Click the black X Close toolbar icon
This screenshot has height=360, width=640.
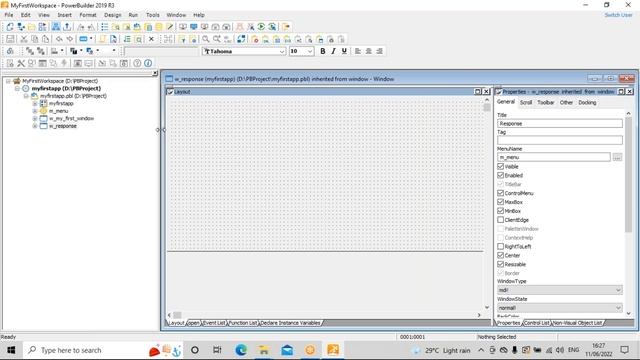[x=151, y=39]
